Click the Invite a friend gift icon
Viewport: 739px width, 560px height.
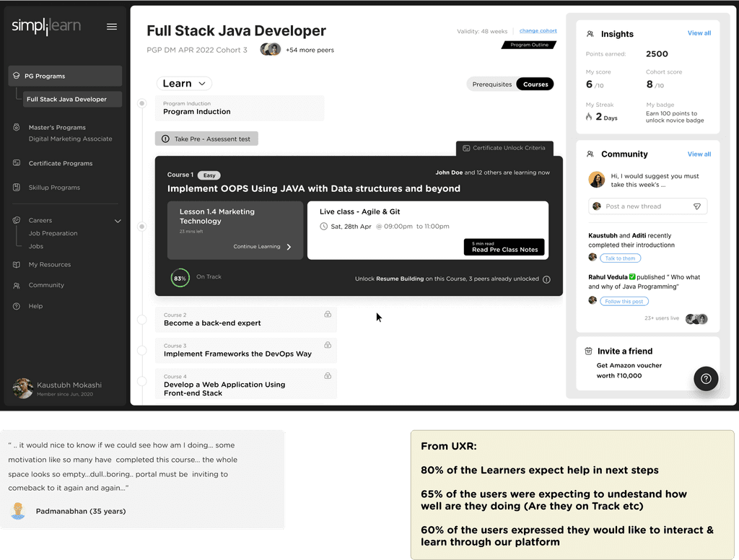click(588, 351)
